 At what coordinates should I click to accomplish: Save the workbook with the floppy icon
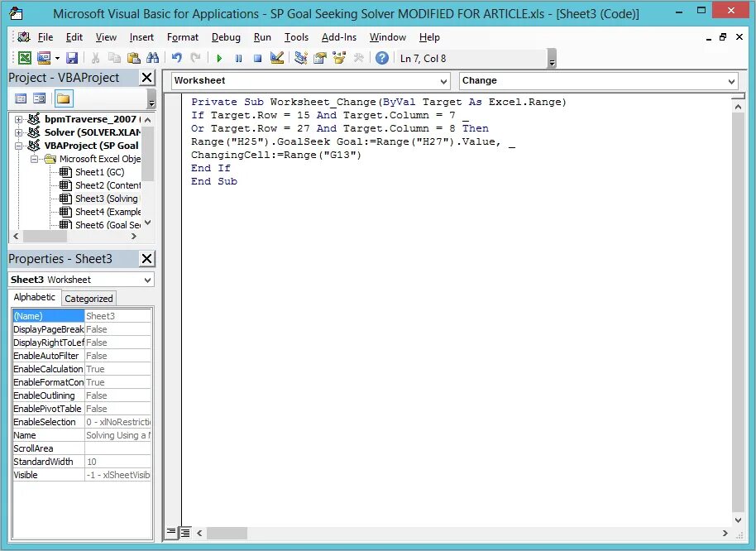[x=72, y=59]
